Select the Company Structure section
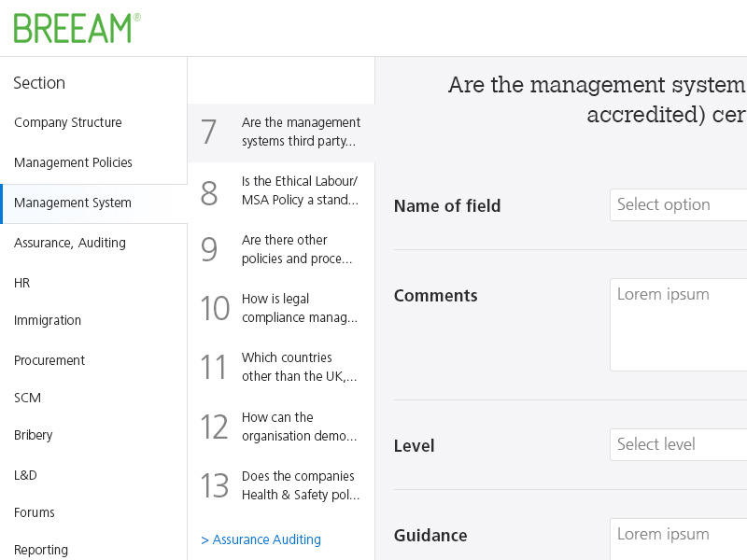The width and height of the screenshot is (747, 560). point(67,122)
